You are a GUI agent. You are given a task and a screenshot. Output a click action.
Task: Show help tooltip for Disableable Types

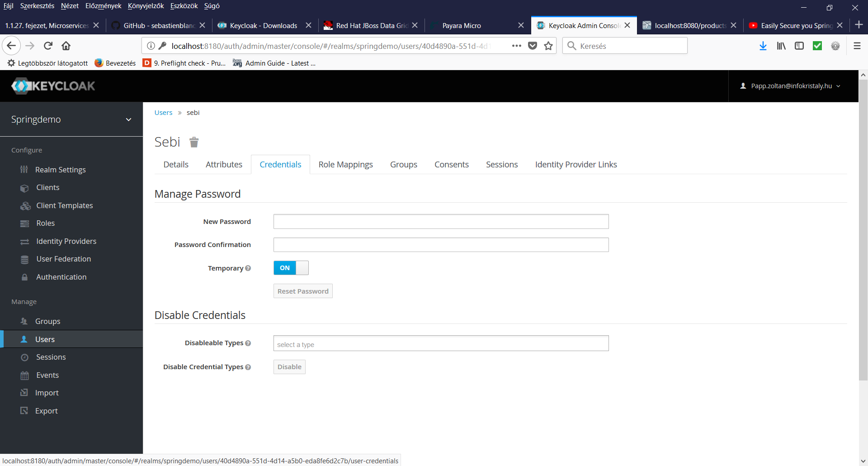point(248,343)
